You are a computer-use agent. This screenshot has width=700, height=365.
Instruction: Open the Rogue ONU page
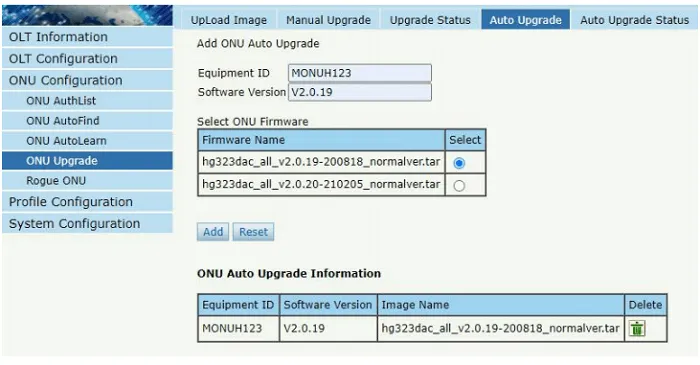pyautogui.click(x=88, y=181)
